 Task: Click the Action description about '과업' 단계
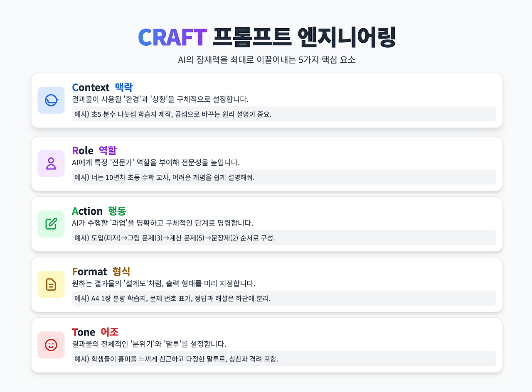163,223
